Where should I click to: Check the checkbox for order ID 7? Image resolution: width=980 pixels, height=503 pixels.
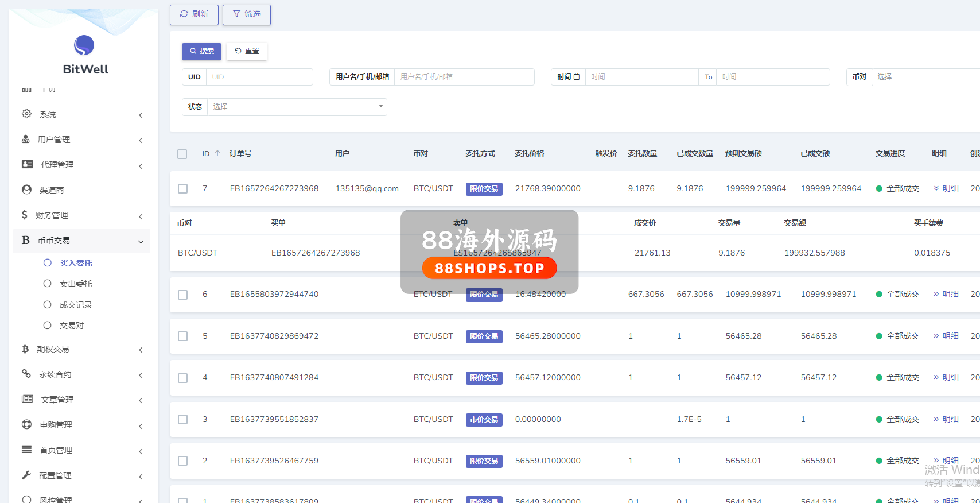tap(182, 189)
